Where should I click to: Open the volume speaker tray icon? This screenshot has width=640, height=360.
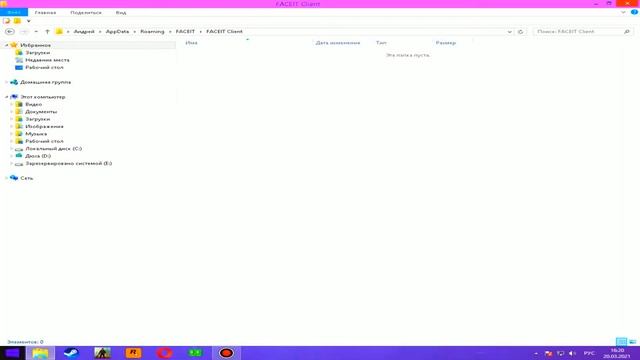(x=572, y=353)
